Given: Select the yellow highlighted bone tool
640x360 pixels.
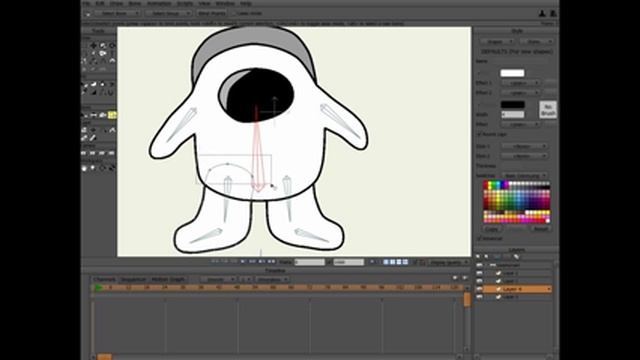Looking at the screenshot, I should click(112, 115).
